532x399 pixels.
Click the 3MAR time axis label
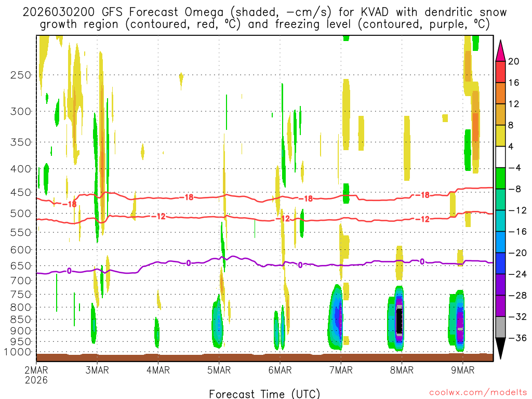pyautogui.click(x=97, y=370)
